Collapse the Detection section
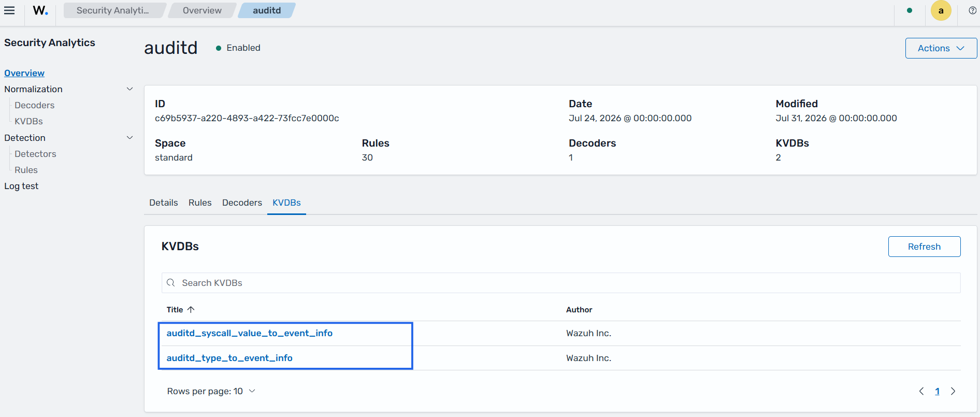Viewport: 980px width, 417px height. pos(129,138)
